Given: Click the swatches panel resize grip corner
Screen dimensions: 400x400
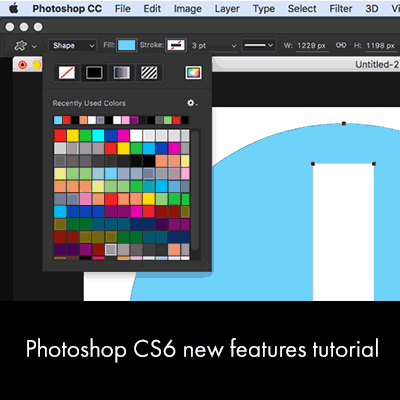Looking at the screenshot, I should click(x=206, y=266).
